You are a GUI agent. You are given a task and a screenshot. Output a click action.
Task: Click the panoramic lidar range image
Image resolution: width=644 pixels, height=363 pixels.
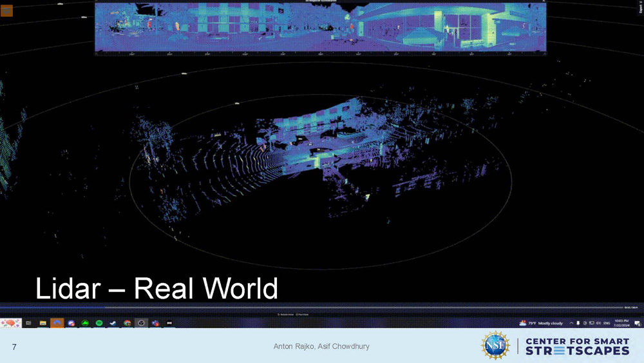320,27
